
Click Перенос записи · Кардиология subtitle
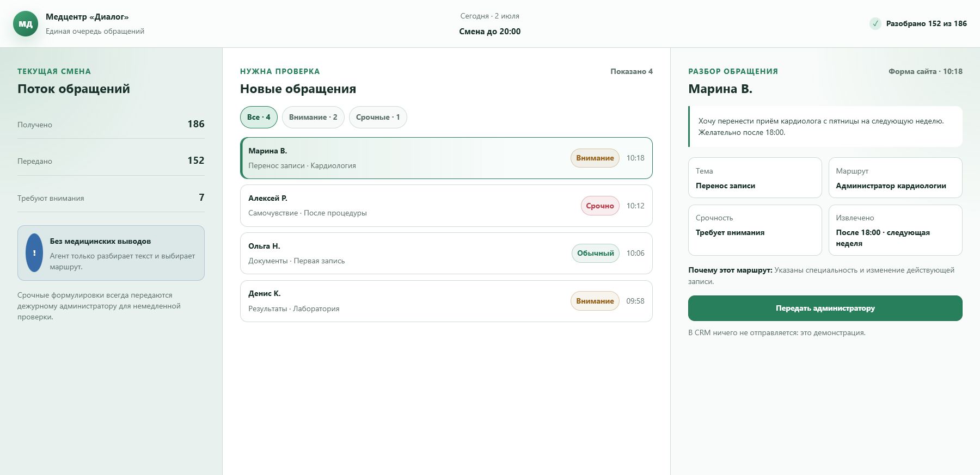point(302,165)
